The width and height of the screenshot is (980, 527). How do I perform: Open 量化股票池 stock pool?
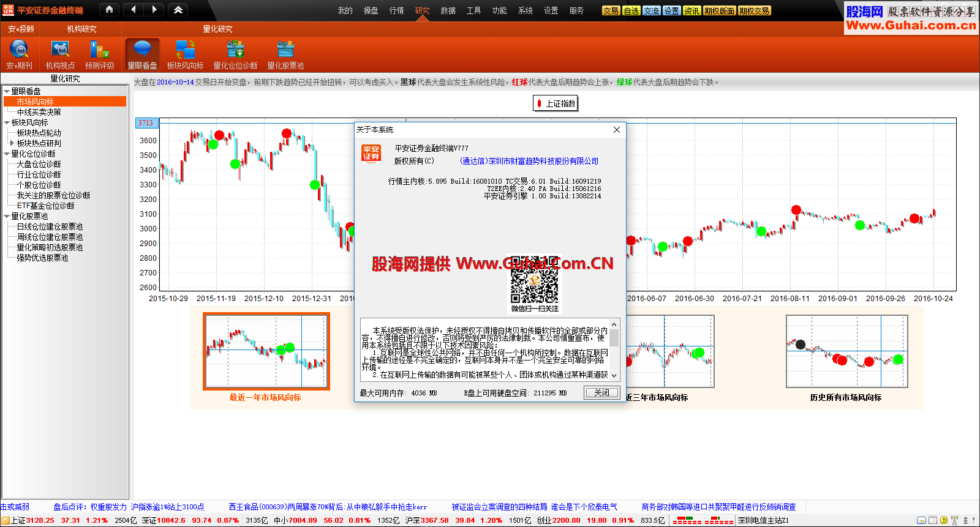click(x=285, y=54)
